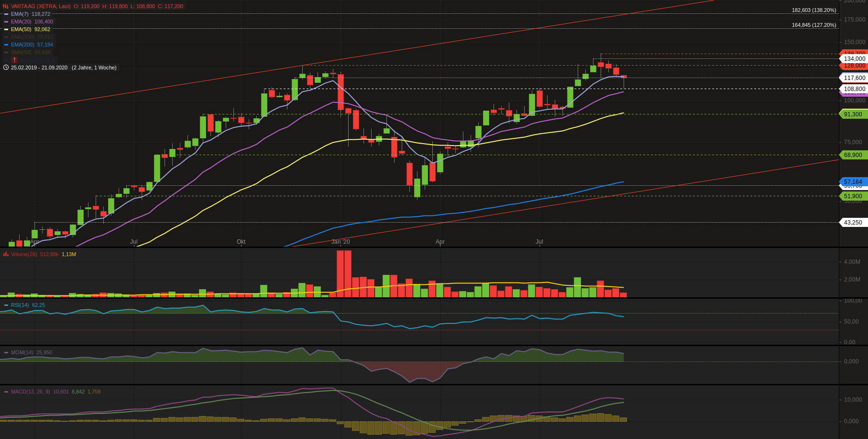Click the Volume(28) bar-chart icon
The image size is (868, 439).
(x=6, y=254)
